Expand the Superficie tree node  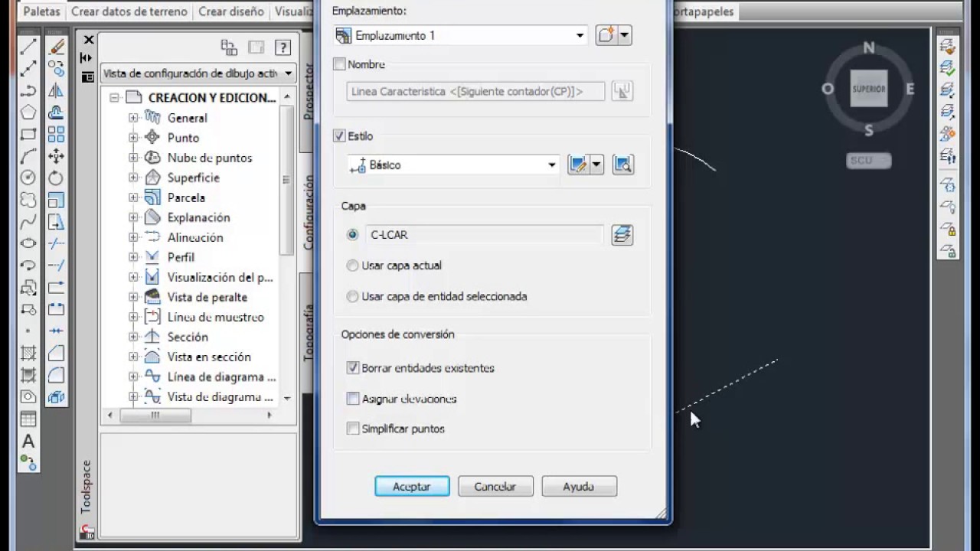tap(133, 178)
